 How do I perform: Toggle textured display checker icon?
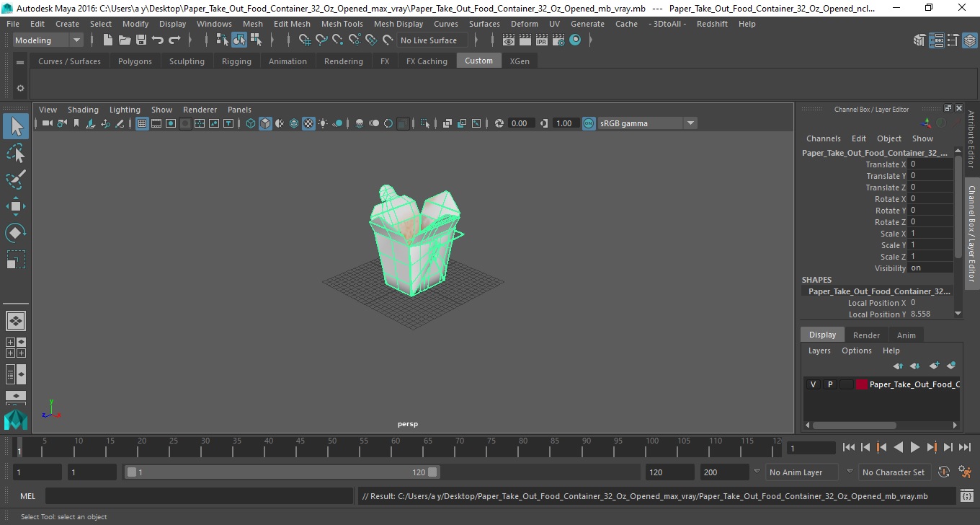308,123
